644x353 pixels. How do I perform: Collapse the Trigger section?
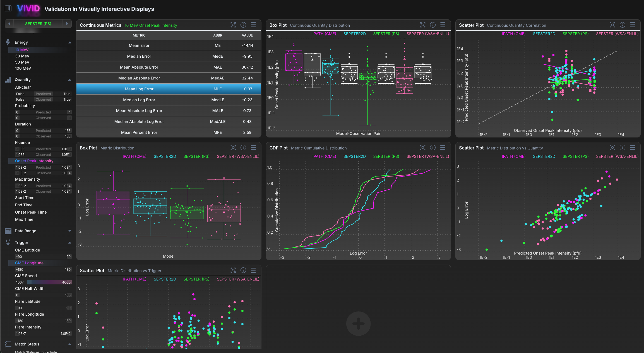coord(70,243)
